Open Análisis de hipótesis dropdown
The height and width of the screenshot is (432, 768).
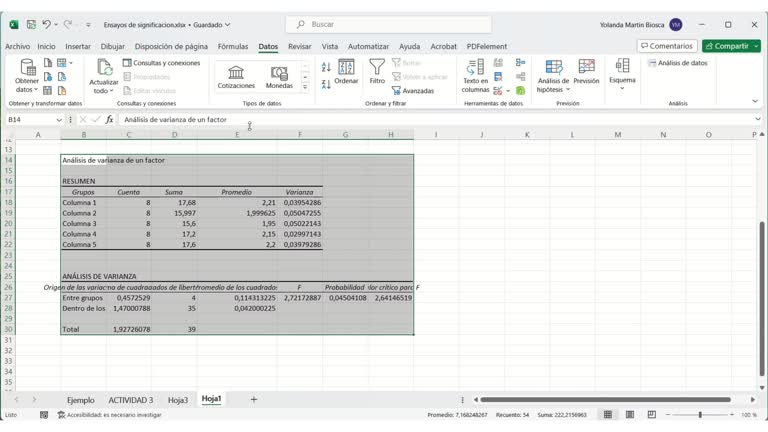553,76
